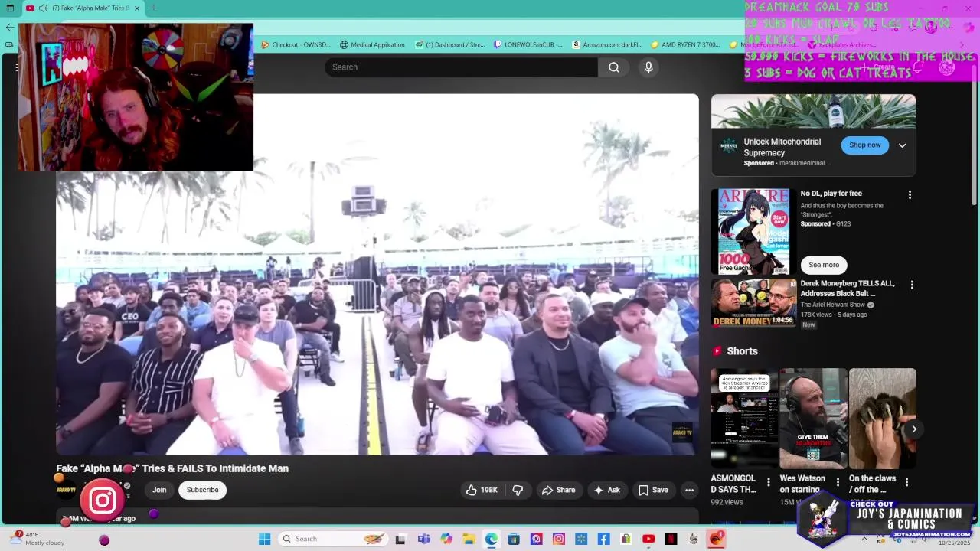Open Checkout - OWN3D bookmark
The image size is (980, 551).
[x=296, y=44]
